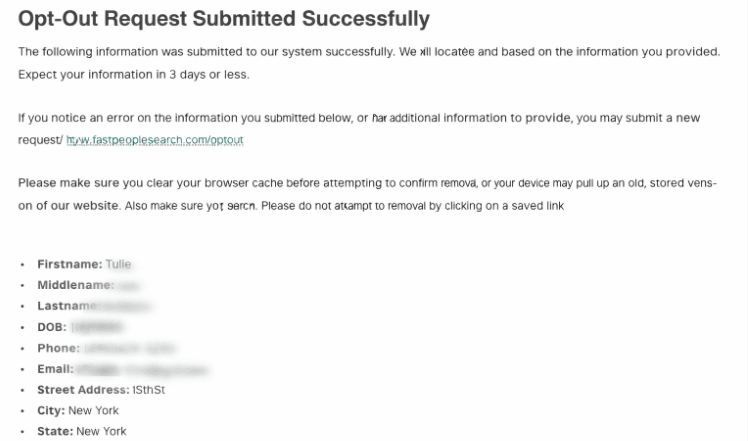The height and width of the screenshot is (441, 748).
Task: Select the Email label
Action: point(56,369)
